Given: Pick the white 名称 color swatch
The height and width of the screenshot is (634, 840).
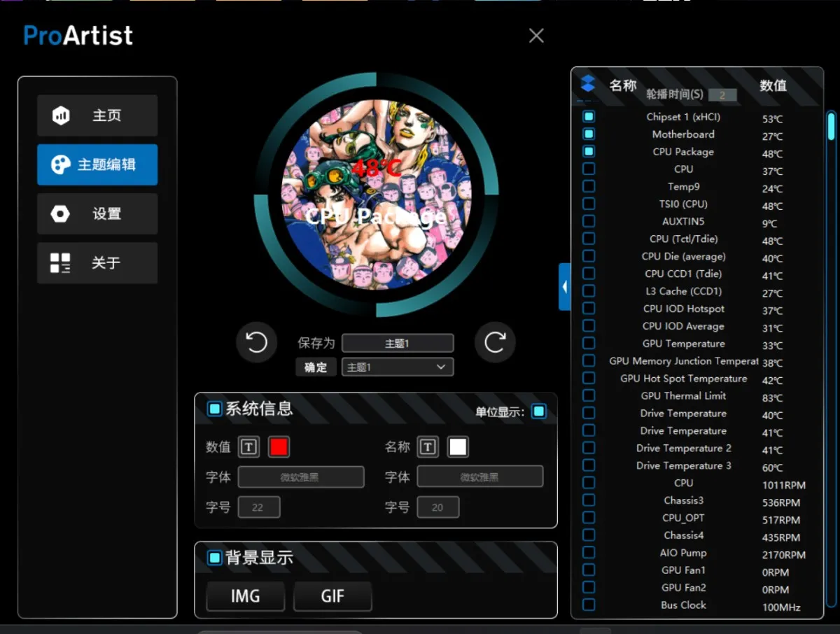Looking at the screenshot, I should coord(458,447).
